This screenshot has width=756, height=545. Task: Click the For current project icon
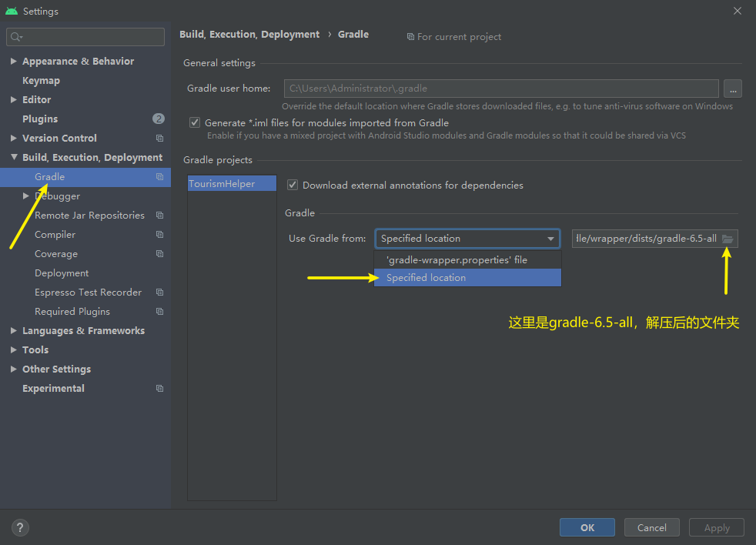coord(410,37)
